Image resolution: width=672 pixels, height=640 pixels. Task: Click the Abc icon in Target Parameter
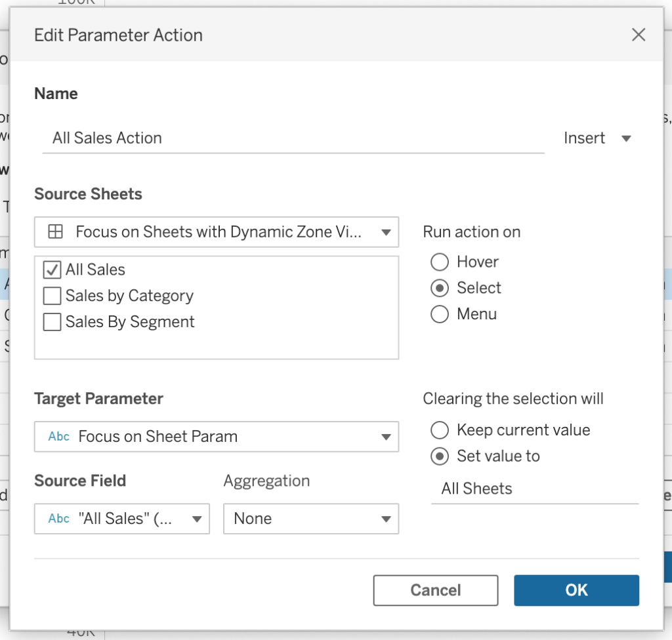pyautogui.click(x=59, y=437)
